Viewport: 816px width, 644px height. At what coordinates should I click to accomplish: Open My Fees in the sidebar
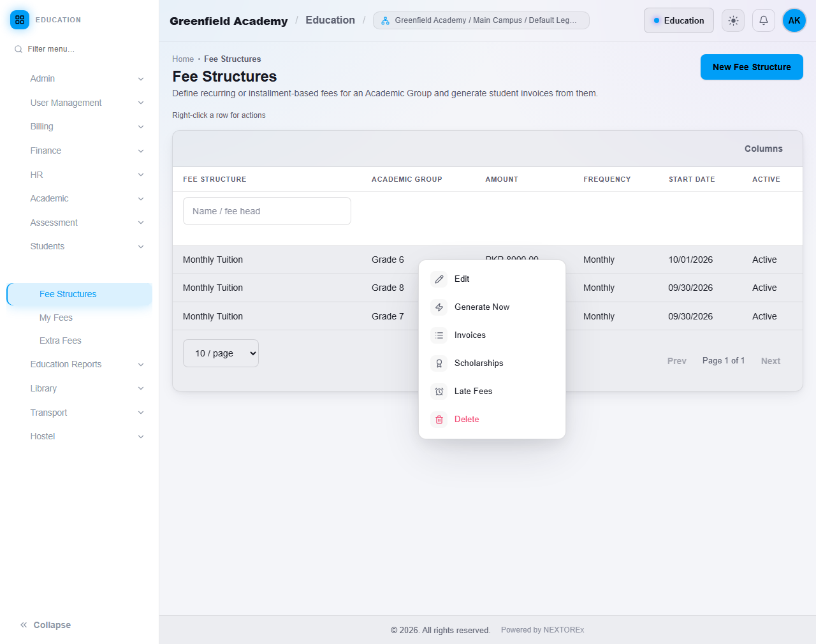click(x=56, y=318)
